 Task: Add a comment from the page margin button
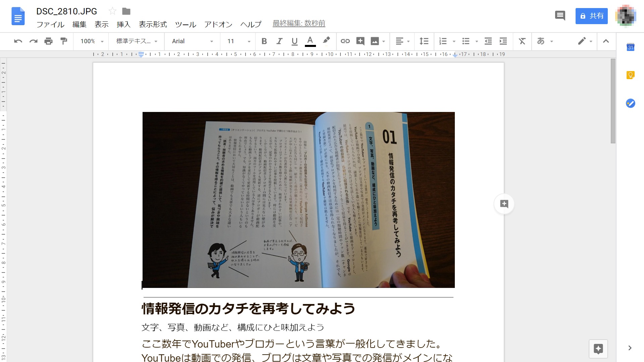[504, 204]
